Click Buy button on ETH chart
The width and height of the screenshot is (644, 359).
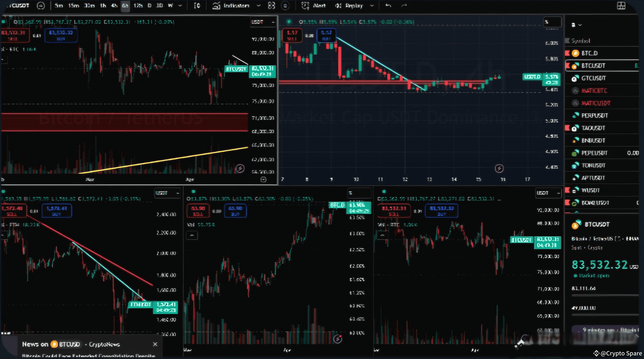(x=57, y=211)
